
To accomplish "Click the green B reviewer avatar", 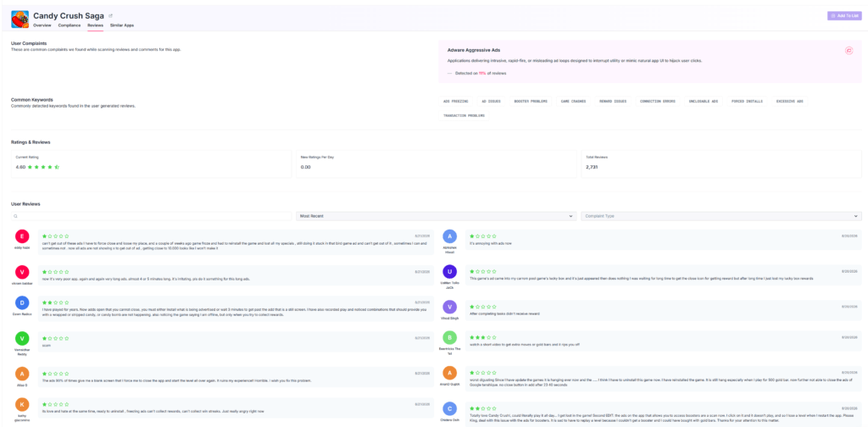I will coord(449,338).
